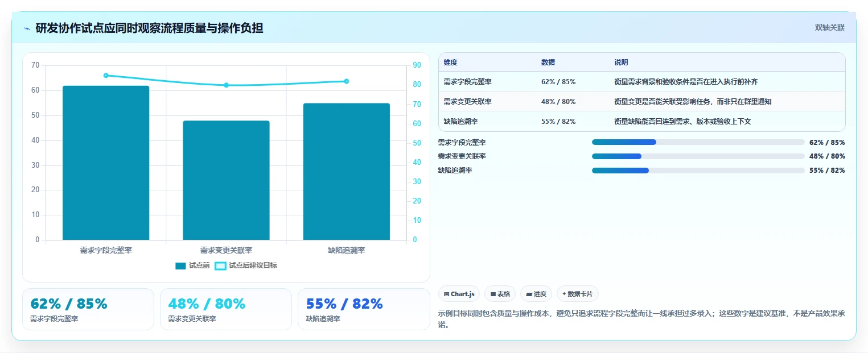Click the 数据 column header
The image size is (868, 353).
(548, 63)
